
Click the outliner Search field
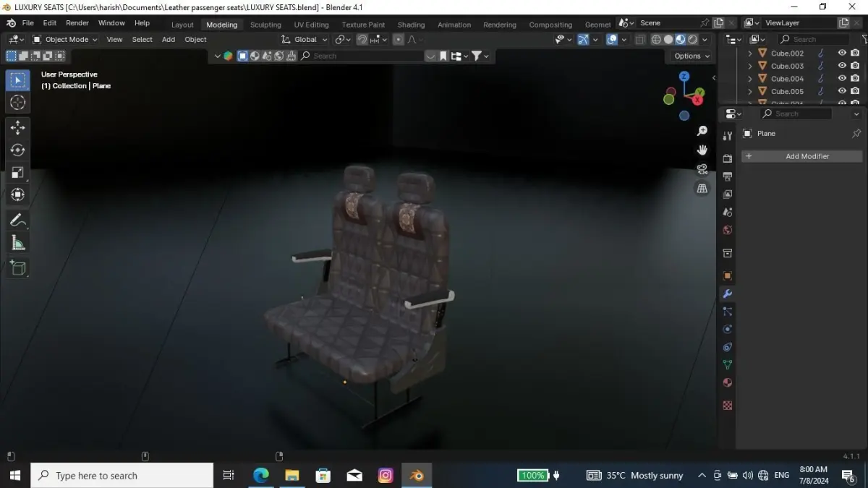pos(812,40)
